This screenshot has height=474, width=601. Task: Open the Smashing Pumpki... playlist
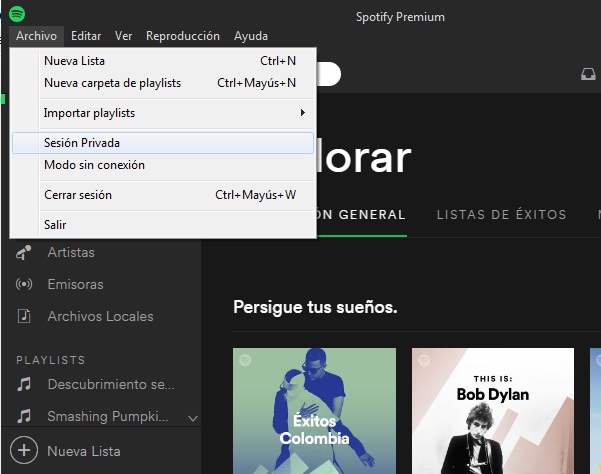108,416
